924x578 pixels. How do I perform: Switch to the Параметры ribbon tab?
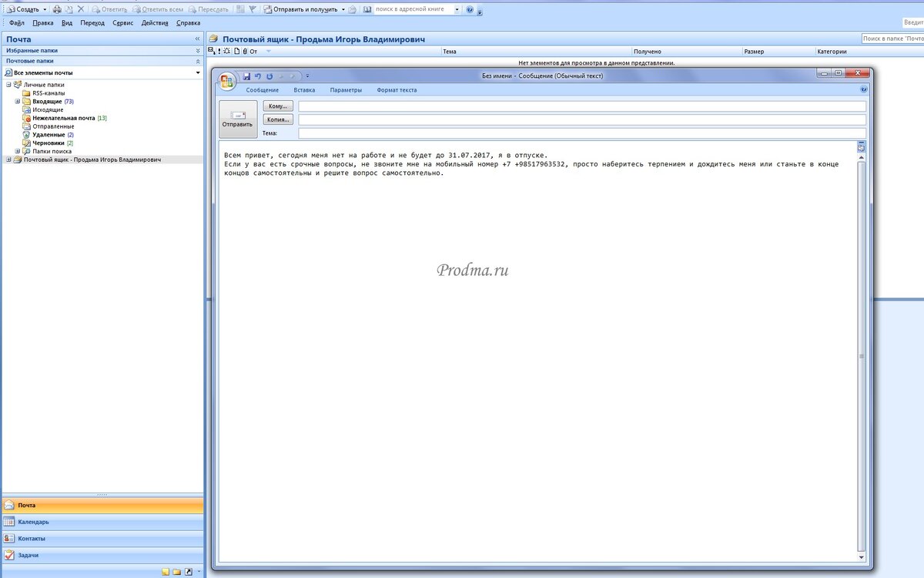coord(346,90)
